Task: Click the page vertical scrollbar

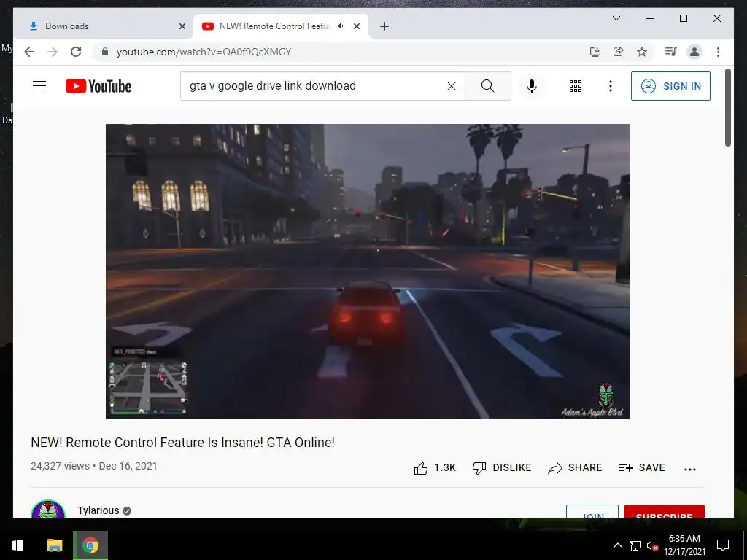Action: coord(728,108)
